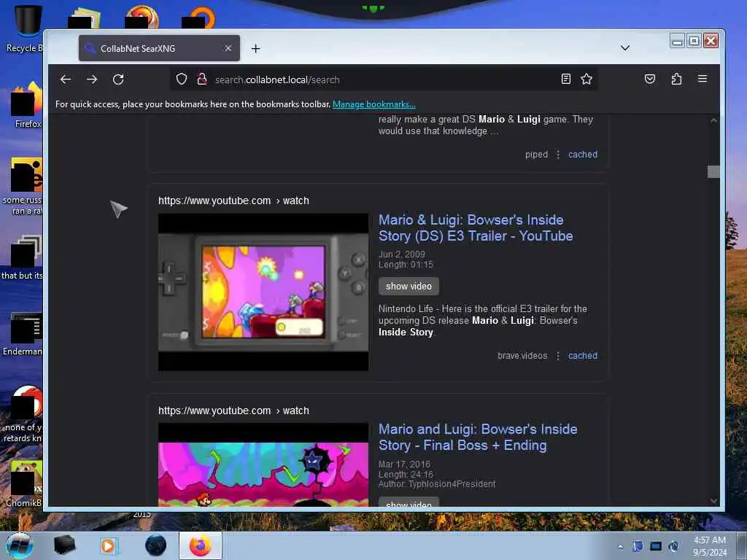Click the Final Boss video thumbnail

click(x=263, y=464)
